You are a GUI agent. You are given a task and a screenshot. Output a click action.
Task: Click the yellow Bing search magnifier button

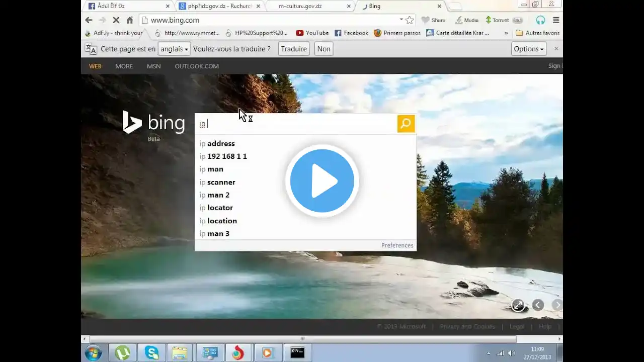pos(406,124)
